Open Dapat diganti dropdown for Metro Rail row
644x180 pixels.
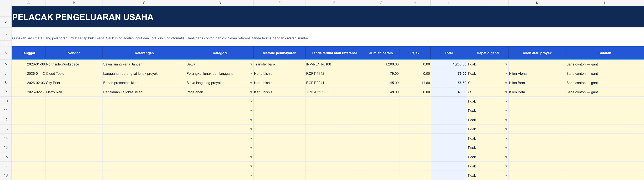point(506,92)
